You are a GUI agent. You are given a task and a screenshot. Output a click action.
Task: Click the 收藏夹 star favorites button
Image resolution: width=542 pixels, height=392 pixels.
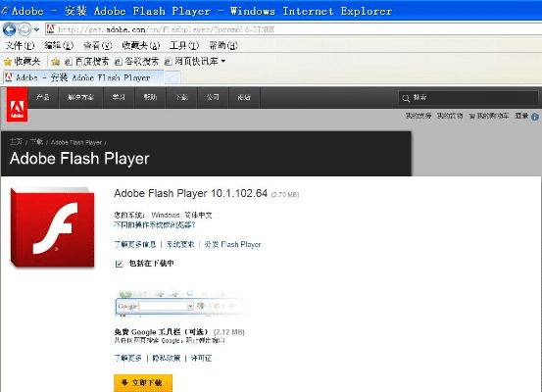pos(23,62)
